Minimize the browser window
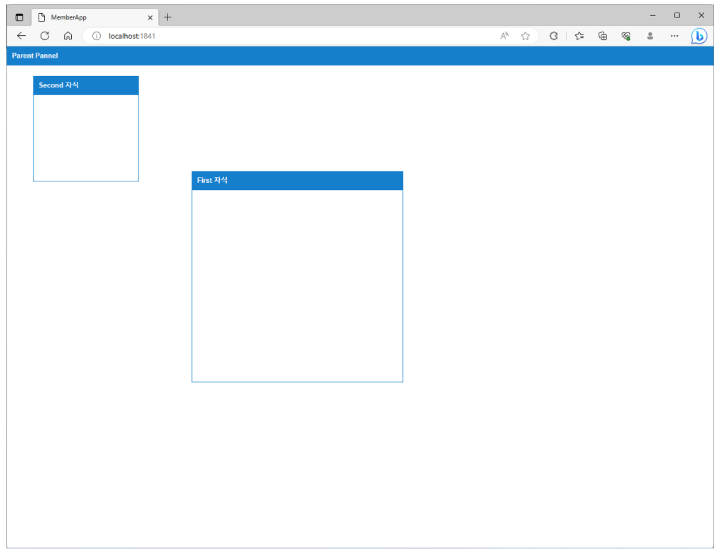The image size is (717, 551). point(653,15)
